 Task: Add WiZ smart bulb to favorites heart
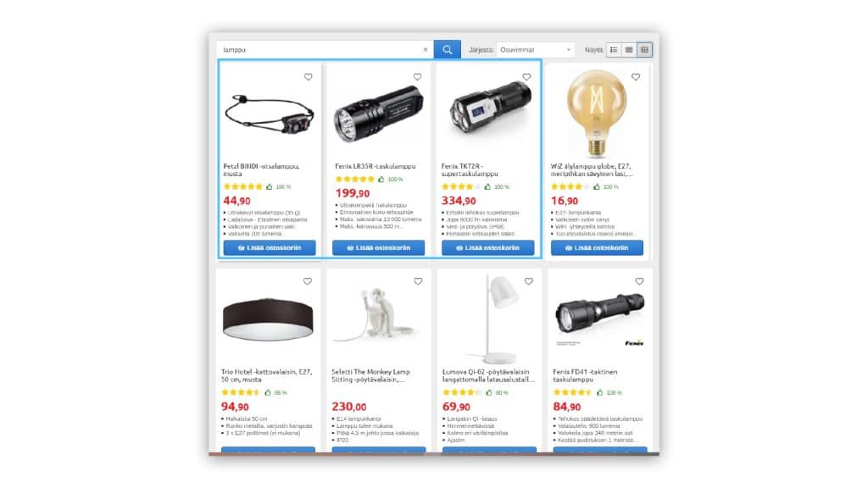636,77
